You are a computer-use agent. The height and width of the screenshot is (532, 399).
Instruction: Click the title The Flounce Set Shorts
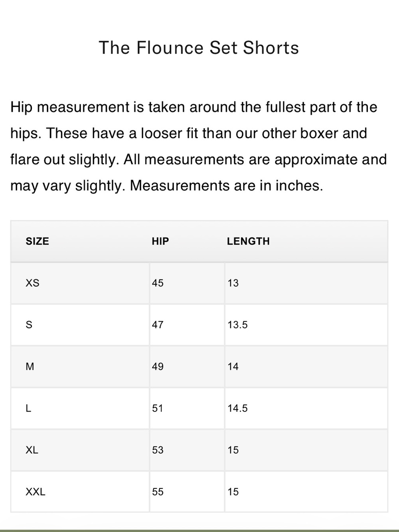[199, 48]
